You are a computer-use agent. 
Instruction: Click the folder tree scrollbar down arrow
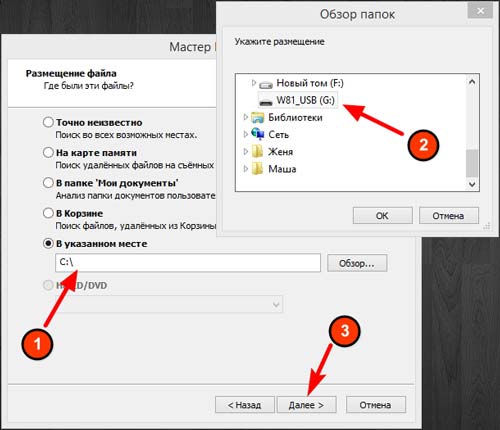(x=472, y=184)
